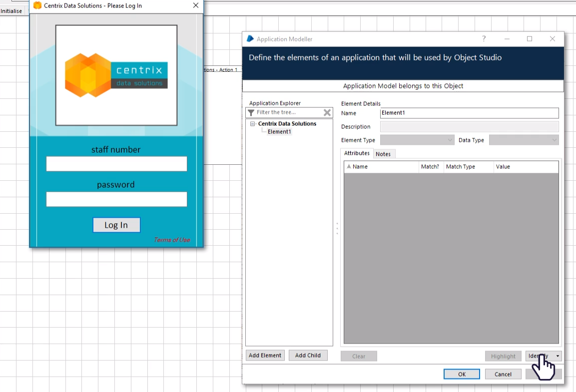
Task: Select Centrix Data Solutions tree root
Action: (287, 123)
